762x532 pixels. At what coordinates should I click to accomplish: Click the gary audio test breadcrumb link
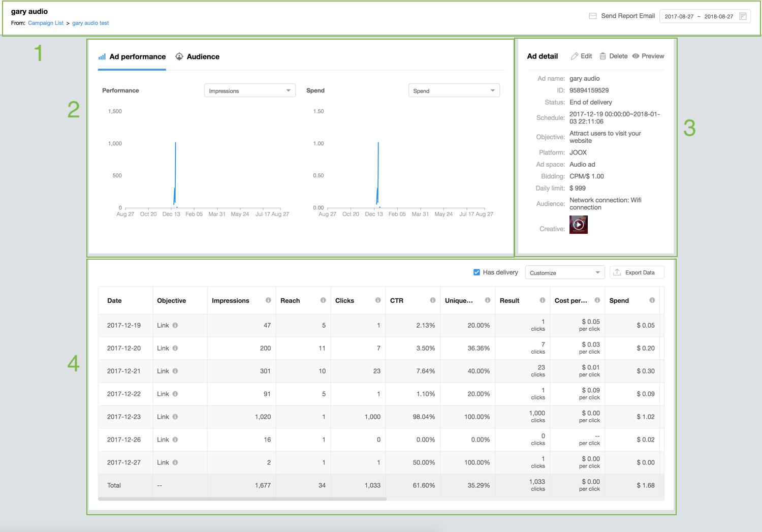click(90, 23)
